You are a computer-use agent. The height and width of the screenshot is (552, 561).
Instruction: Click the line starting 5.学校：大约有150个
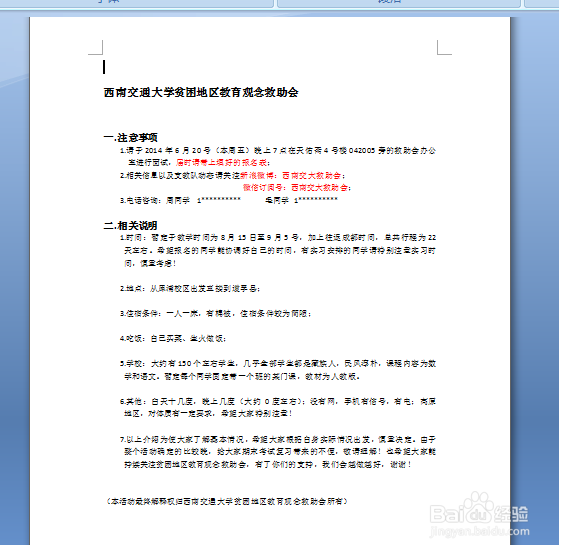(x=278, y=364)
